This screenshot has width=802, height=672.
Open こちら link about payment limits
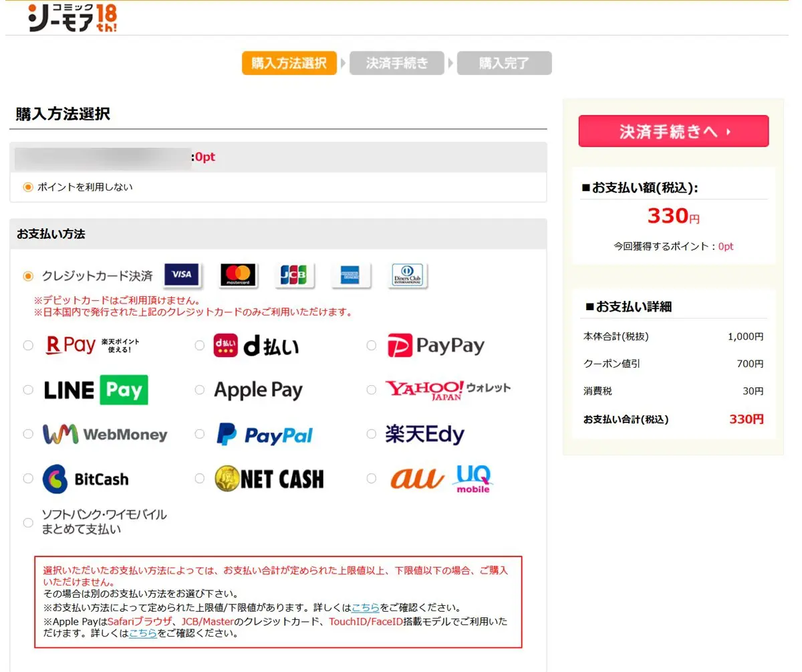(x=366, y=608)
